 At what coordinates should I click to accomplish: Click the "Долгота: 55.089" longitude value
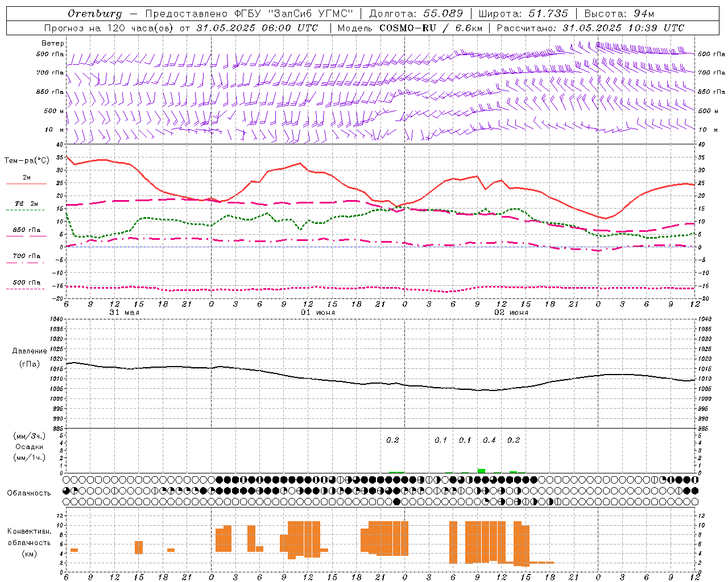pos(416,14)
